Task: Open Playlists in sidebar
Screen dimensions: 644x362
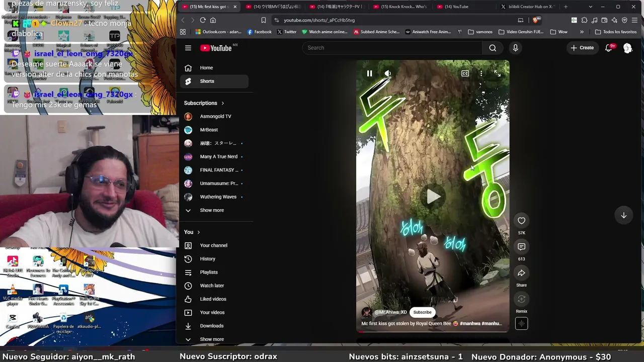Action: tap(214, 272)
